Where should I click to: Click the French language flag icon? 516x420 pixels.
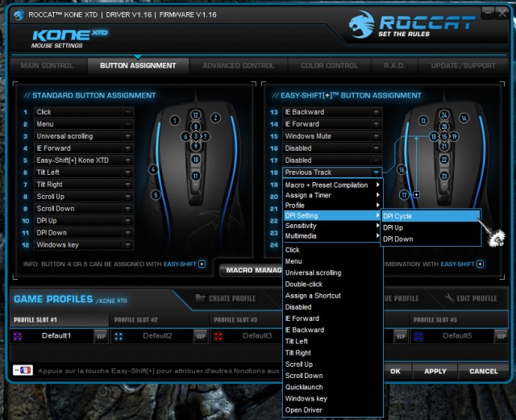(23, 370)
